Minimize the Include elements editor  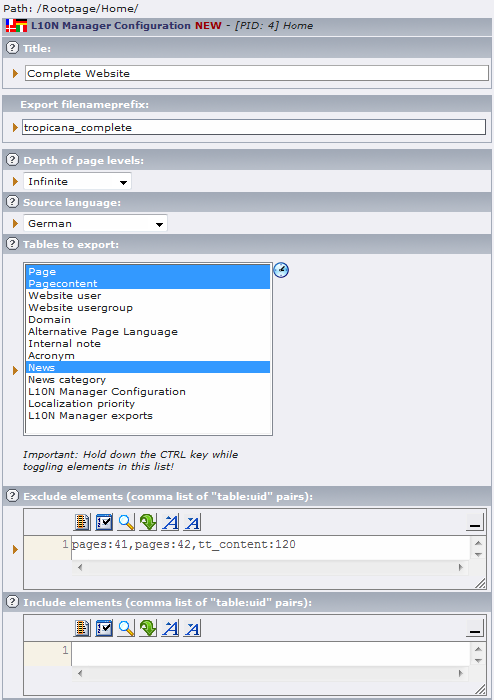[x=475, y=629]
